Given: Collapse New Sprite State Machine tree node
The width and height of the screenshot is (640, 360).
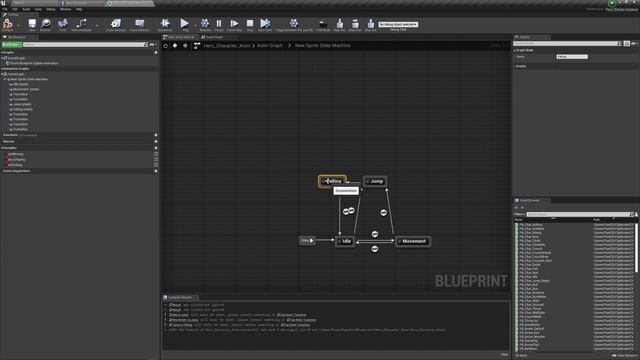Looking at the screenshot, I should click(x=5, y=79).
